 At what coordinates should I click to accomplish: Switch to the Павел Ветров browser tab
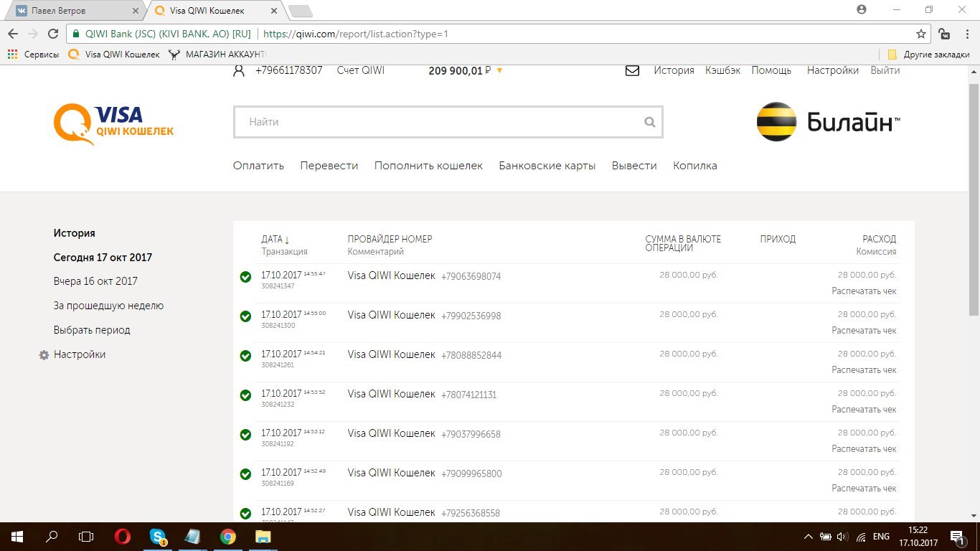pyautogui.click(x=74, y=11)
